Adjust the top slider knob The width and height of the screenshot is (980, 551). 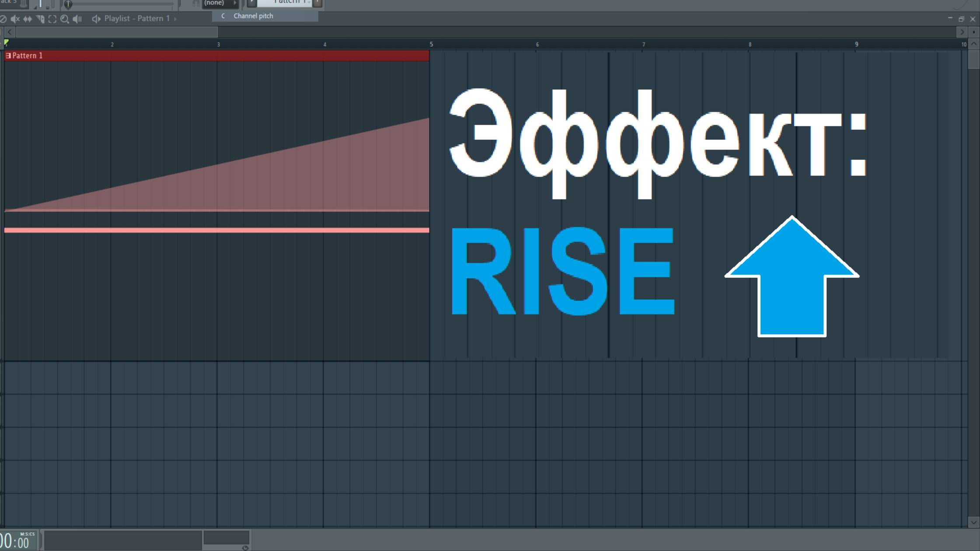(x=68, y=4)
